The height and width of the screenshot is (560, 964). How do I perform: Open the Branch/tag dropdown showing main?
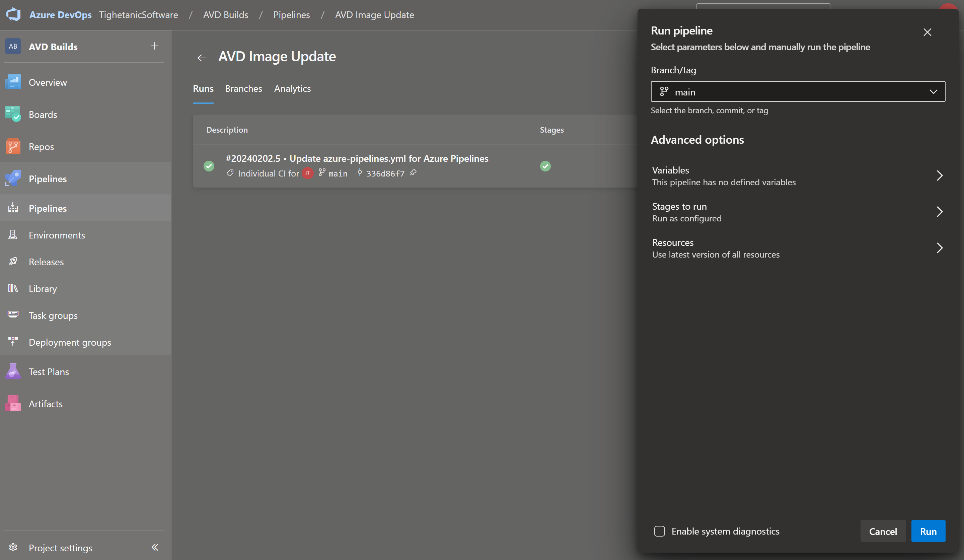coord(798,91)
